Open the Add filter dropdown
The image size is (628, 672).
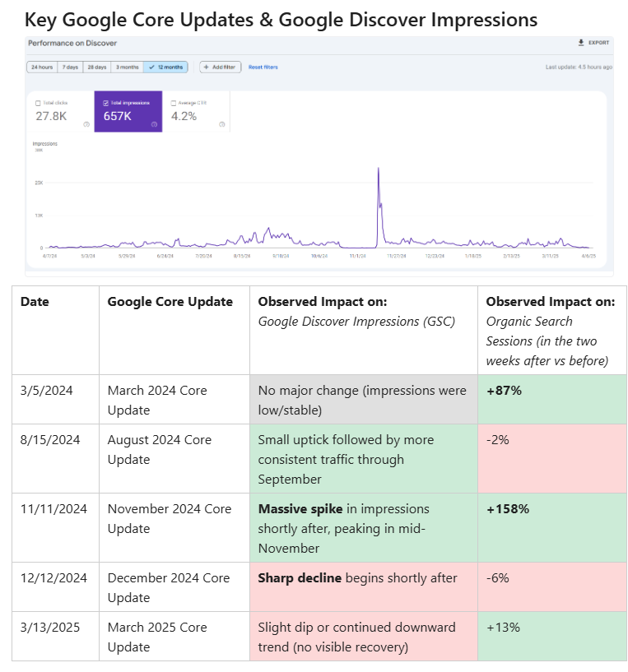pyautogui.click(x=218, y=67)
